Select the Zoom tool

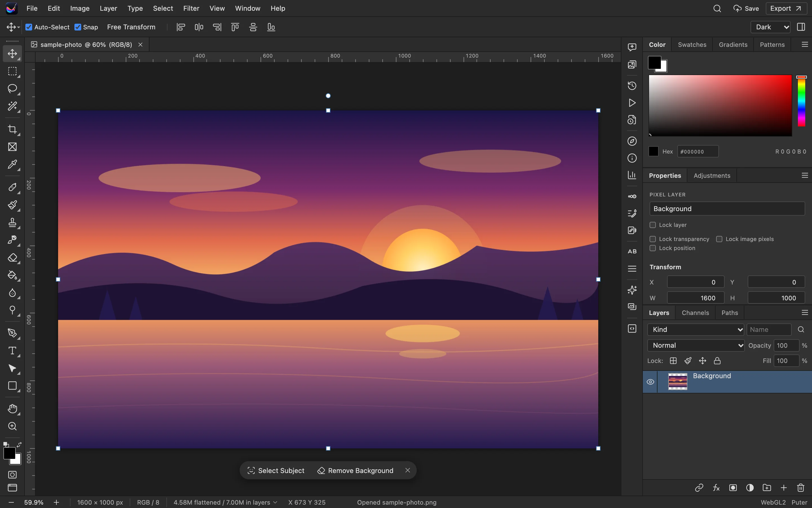pos(12,426)
